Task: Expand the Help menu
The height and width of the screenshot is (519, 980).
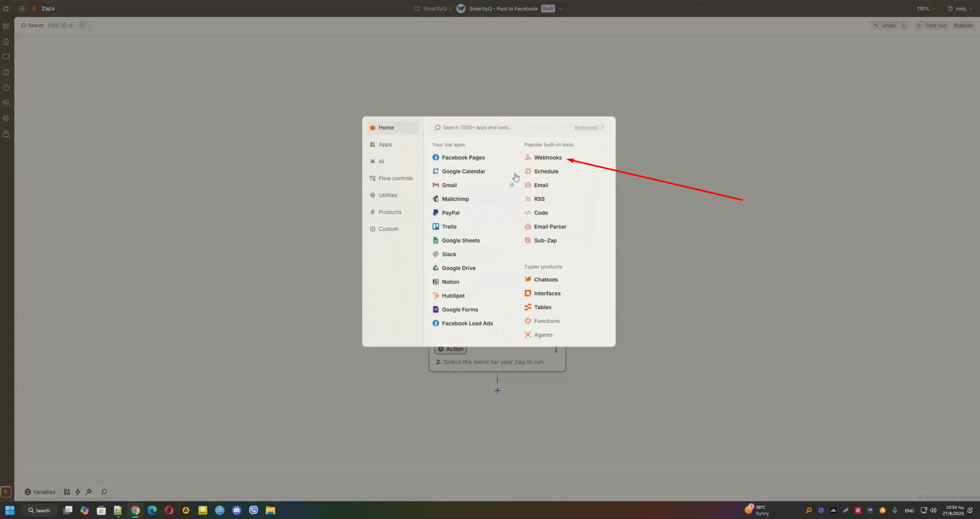Action: (960, 9)
